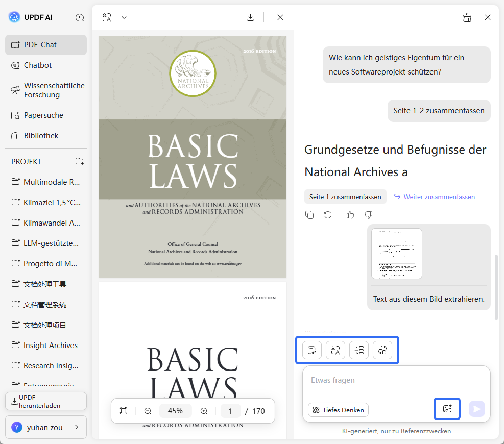Fit page to view icon

(x=124, y=411)
